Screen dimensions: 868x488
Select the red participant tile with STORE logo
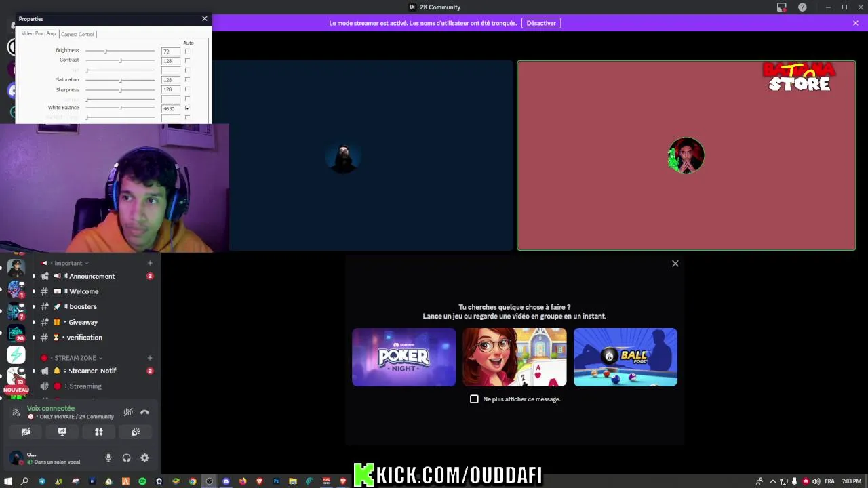(x=686, y=156)
